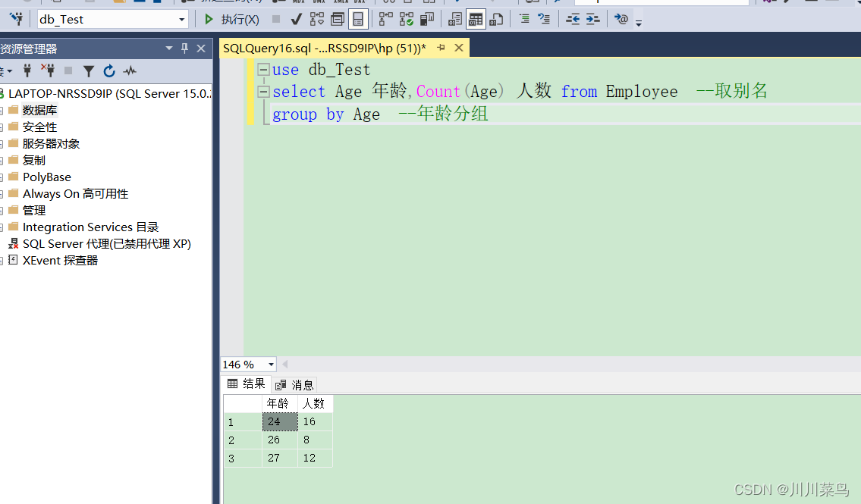This screenshot has width=861, height=504.
Task: Select the SQL Server 代理 node
Action: pos(106,243)
